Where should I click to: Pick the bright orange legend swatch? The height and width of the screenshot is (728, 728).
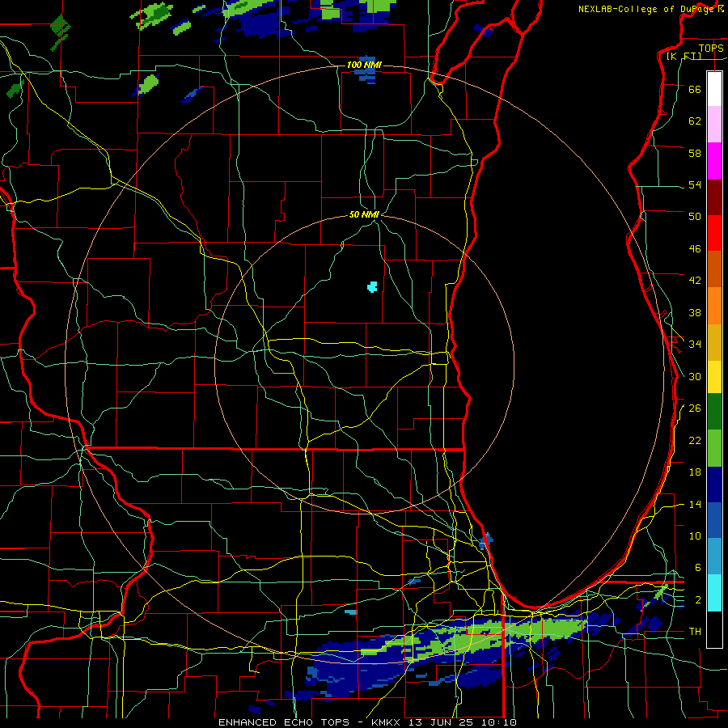[x=714, y=306]
